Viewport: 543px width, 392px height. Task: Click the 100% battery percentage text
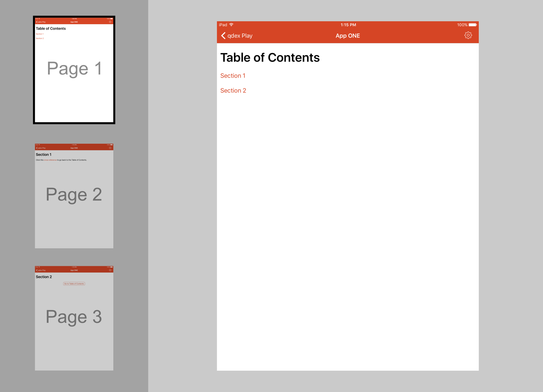[462, 25]
